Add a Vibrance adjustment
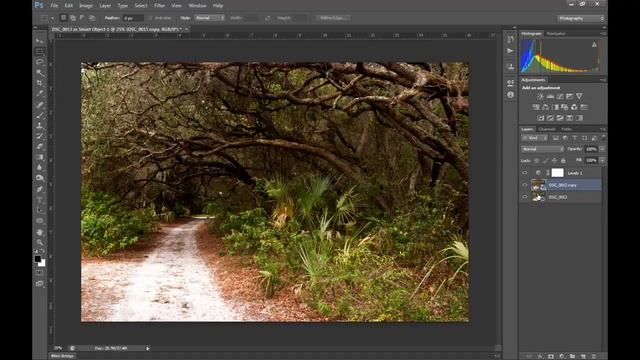Image resolution: width=640 pixels, height=360 pixels. [x=579, y=96]
